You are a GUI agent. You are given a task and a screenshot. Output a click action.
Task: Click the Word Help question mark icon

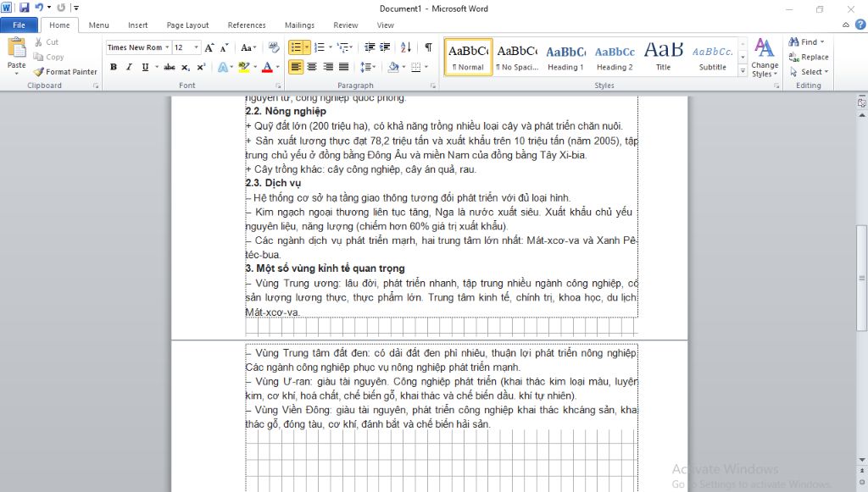860,25
